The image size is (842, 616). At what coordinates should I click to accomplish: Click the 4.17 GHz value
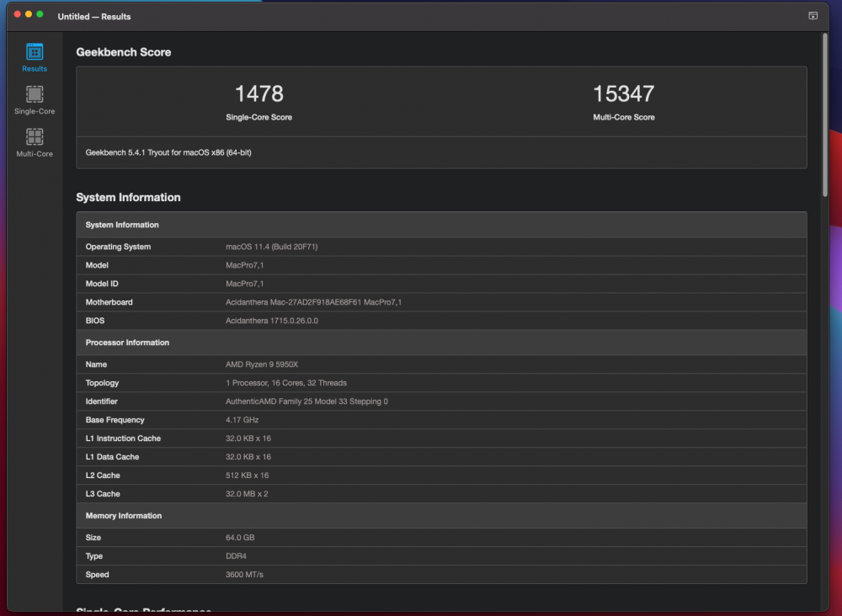242,420
